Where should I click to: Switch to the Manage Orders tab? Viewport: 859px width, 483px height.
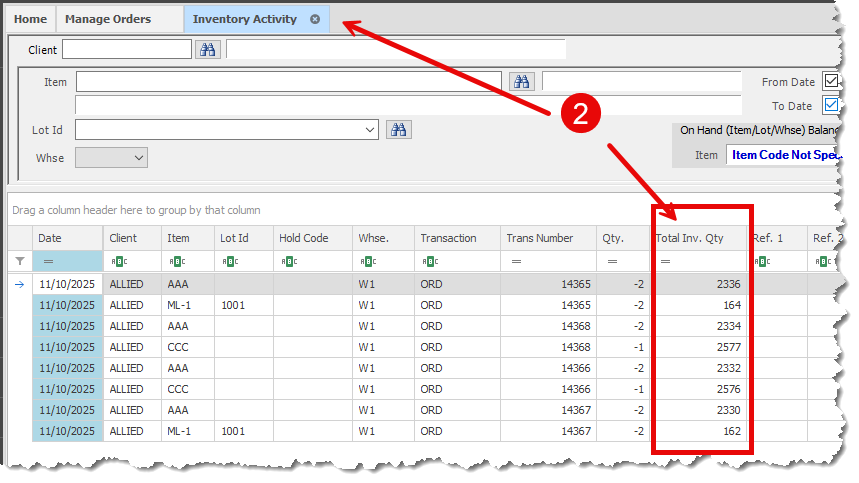(108, 19)
